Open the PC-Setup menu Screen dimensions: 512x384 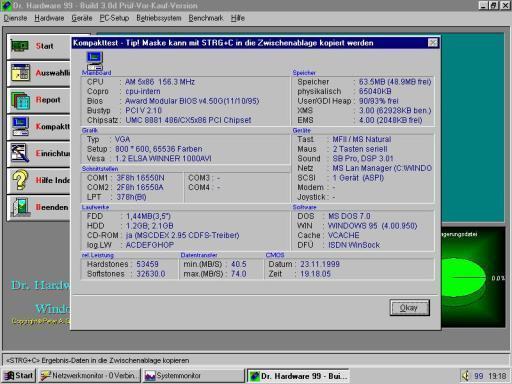[114, 18]
